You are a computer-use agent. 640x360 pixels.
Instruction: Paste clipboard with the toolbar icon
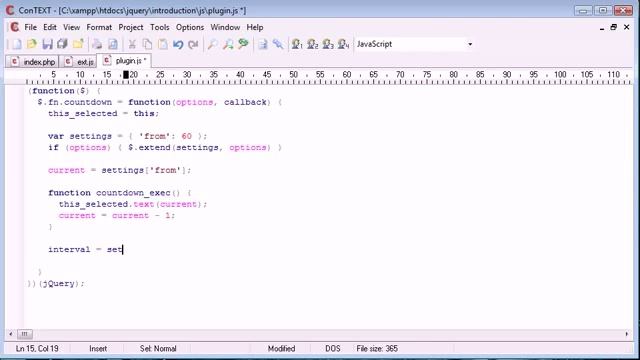tap(162, 44)
